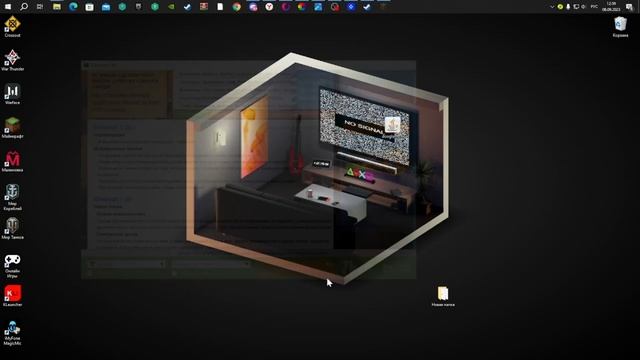Switch the РУС input language indicator
The width and height of the screenshot is (640, 360).
594,7
